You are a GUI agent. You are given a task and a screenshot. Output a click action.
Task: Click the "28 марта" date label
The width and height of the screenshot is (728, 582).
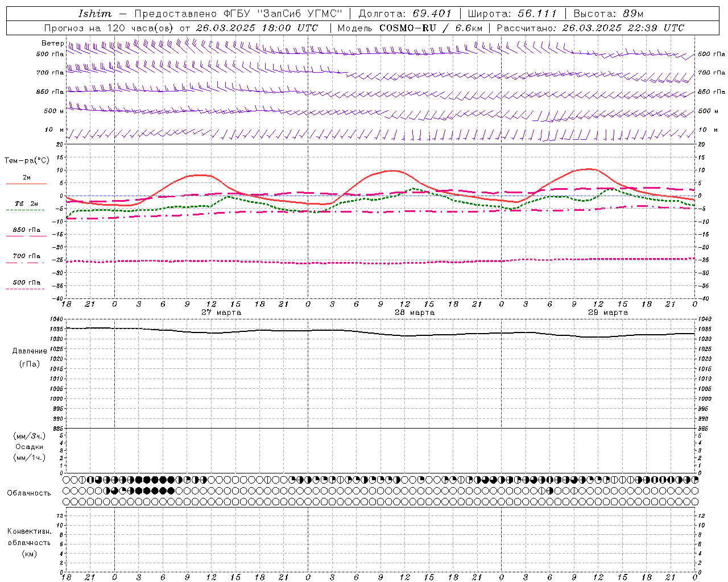[x=415, y=313]
